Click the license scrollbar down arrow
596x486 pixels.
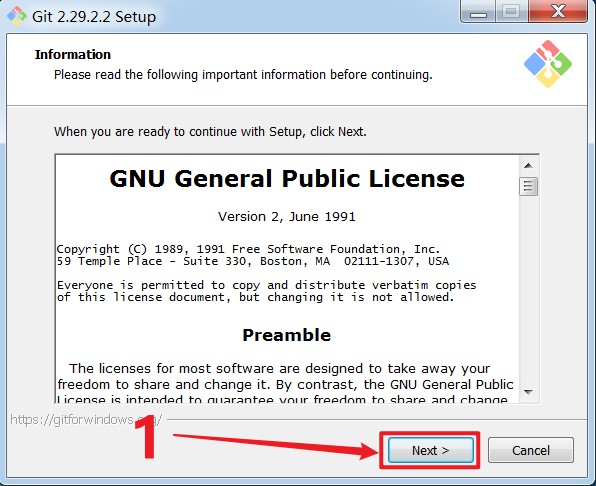coord(528,392)
